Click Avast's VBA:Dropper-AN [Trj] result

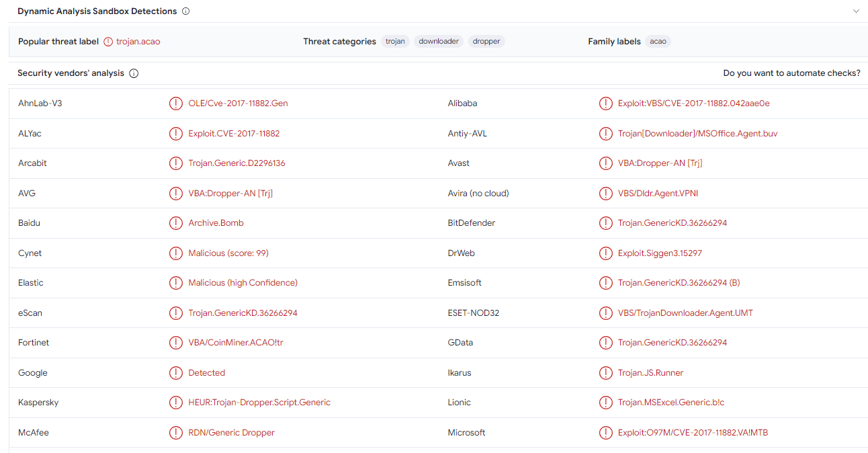[x=660, y=163]
